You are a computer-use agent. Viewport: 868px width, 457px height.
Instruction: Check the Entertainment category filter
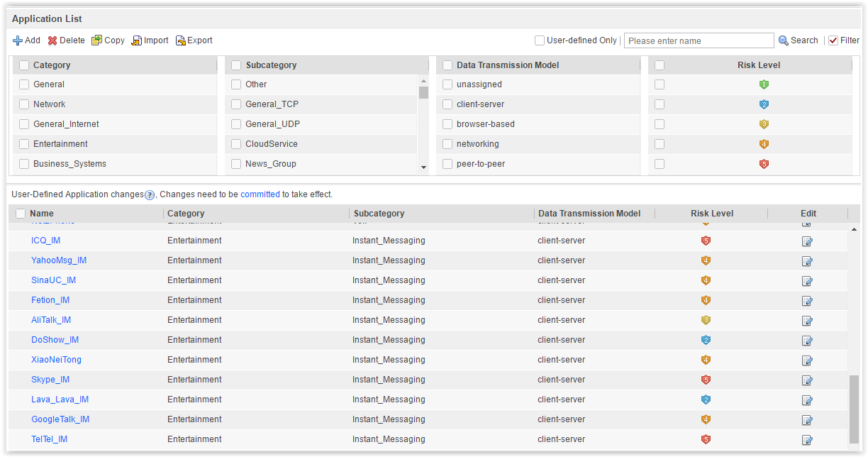tap(24, 144)
